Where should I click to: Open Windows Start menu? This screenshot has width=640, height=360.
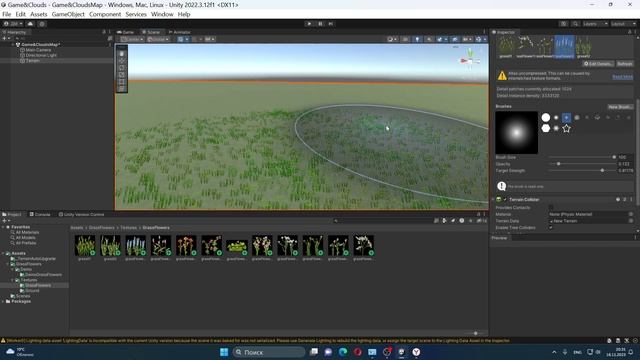224,352
